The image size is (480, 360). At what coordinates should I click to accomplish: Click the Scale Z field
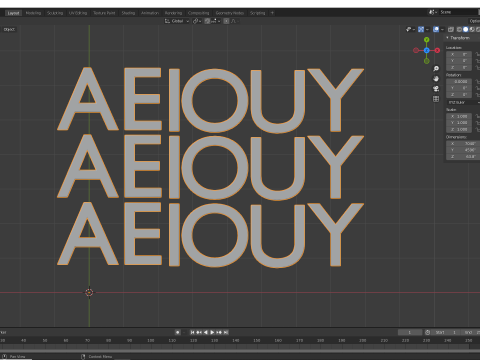tap(459, 129)
